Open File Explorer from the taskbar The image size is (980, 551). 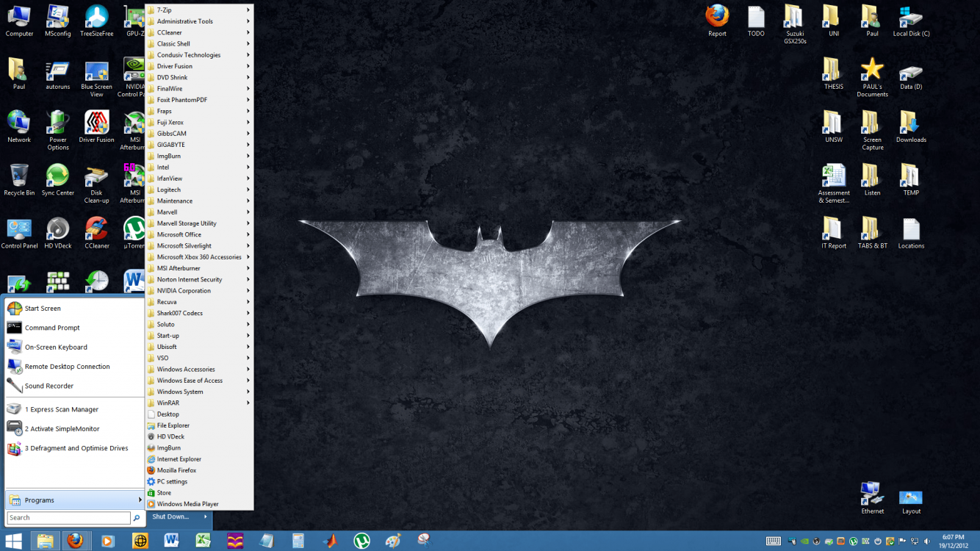coord(45,541)
